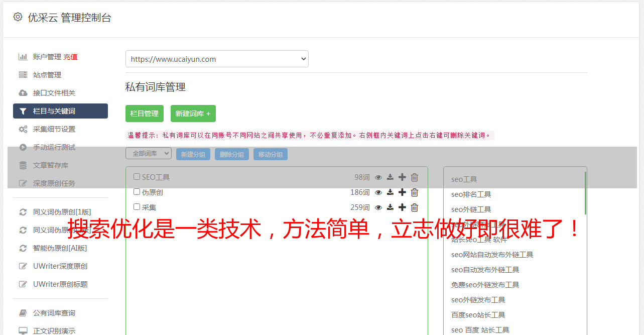Delete the 伪原创 library with trash icon
This screenshot has width=644, height=335.
[x=415, y=192]
